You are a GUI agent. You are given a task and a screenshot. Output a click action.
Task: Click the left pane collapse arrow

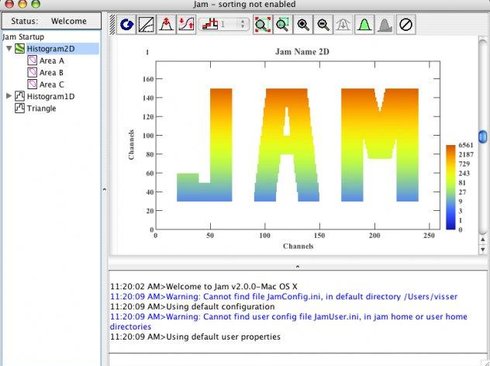(104, 189)
